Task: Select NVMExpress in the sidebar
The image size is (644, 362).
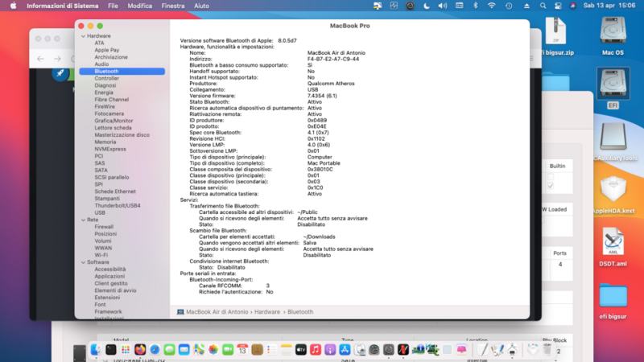Action: click(x=110, y=149)
